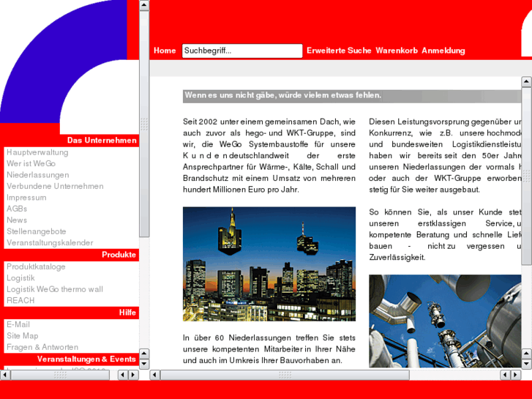The width and height of the screenshot is (532, 399).
Task: Click the content horizontal scrollbar thumb
Action: (285, 375)
